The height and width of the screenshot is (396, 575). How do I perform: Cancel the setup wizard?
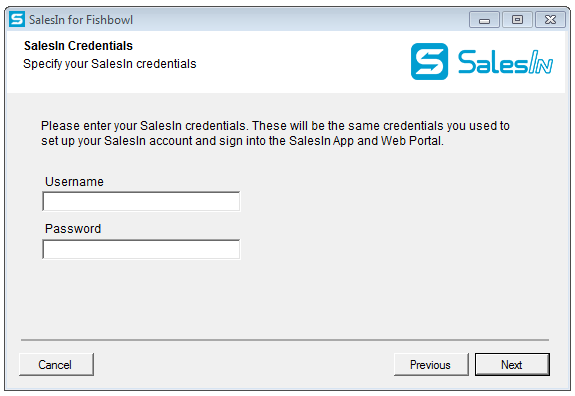coord(56,364)
